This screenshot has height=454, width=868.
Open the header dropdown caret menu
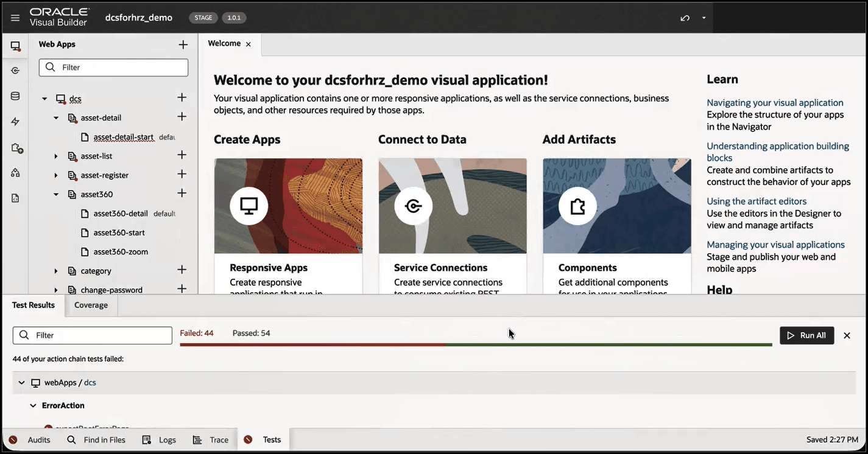click(x=704, y=18)
